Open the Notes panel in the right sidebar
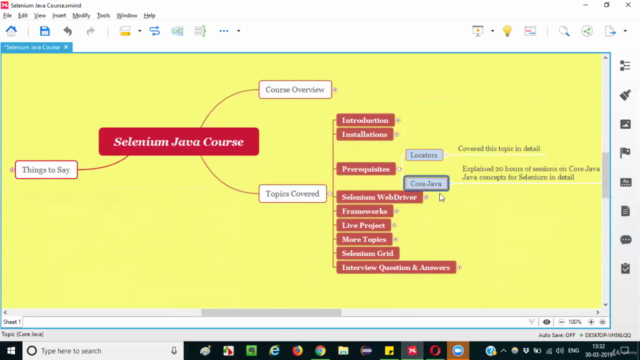 (625, 211)
